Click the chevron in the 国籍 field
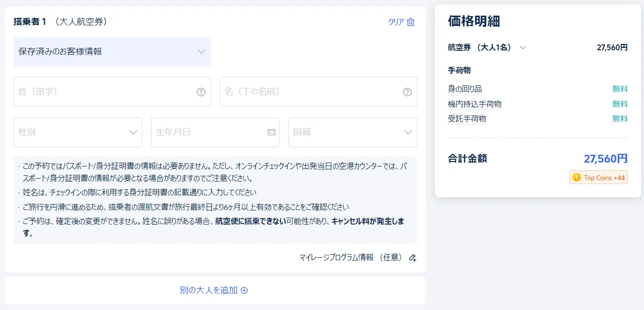644x310 pixels. 409,132
